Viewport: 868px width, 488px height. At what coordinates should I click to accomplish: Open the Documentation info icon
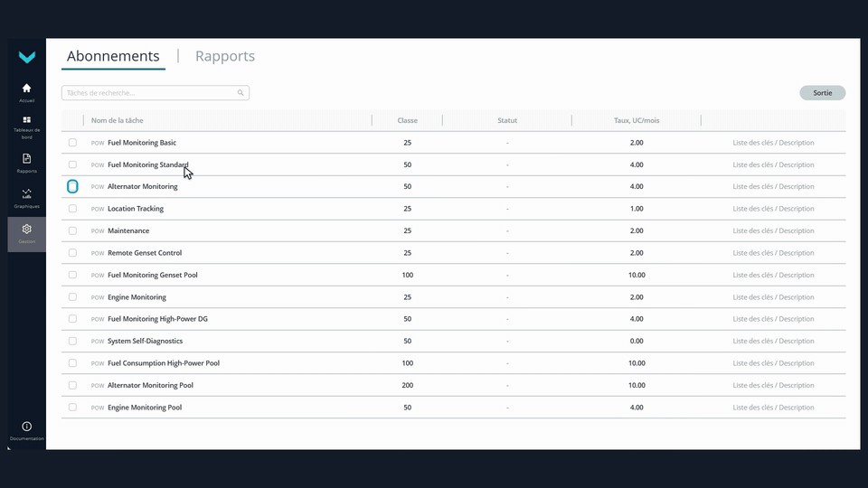click(26, 427)
